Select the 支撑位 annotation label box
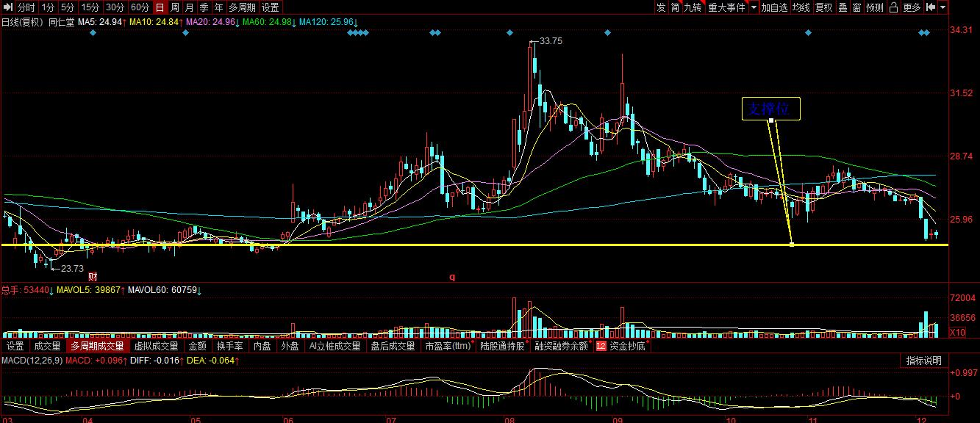Image resolution: width=980 pixels, height=423 pixels. 770,109
